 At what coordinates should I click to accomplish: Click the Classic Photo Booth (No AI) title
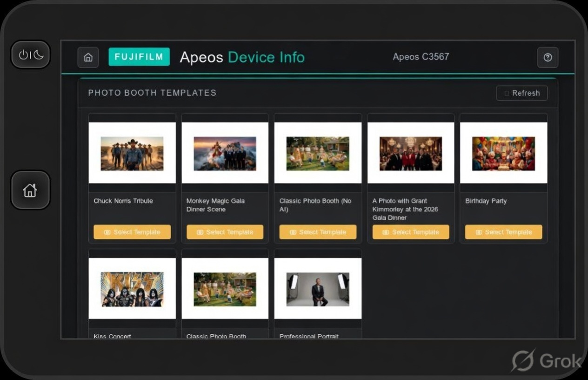point(315,205)
